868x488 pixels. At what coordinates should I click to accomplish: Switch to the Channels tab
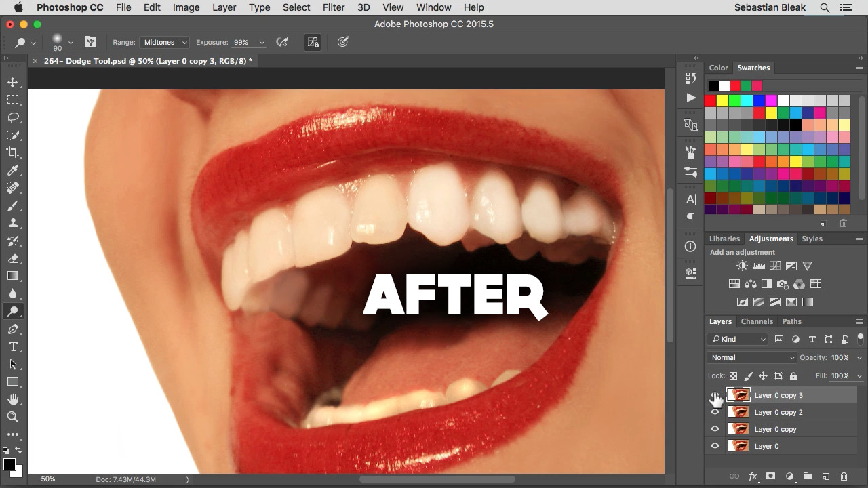click(757, 321)
